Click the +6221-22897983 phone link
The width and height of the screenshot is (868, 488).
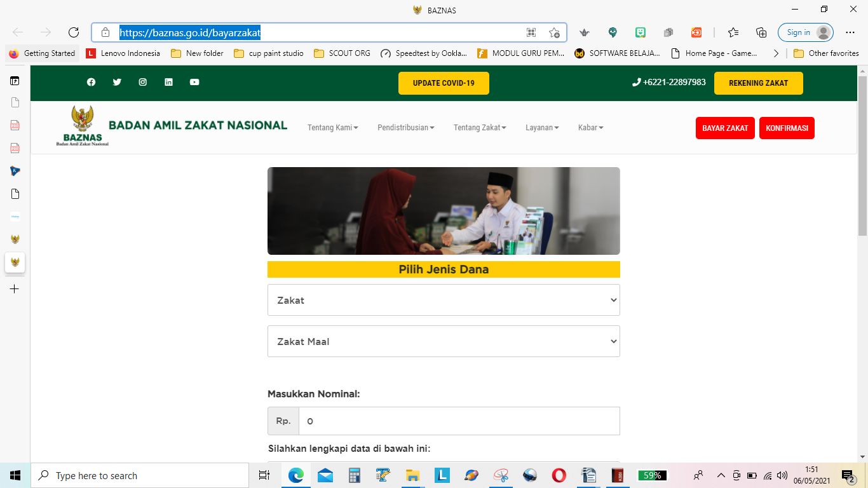[x=669, y=83]
